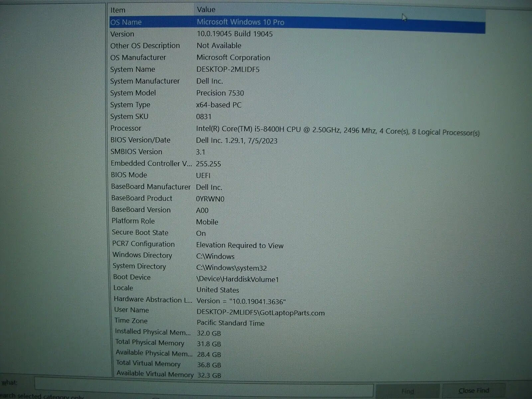Click the Close Find button

pyautogui.click(x=473, y=391)
